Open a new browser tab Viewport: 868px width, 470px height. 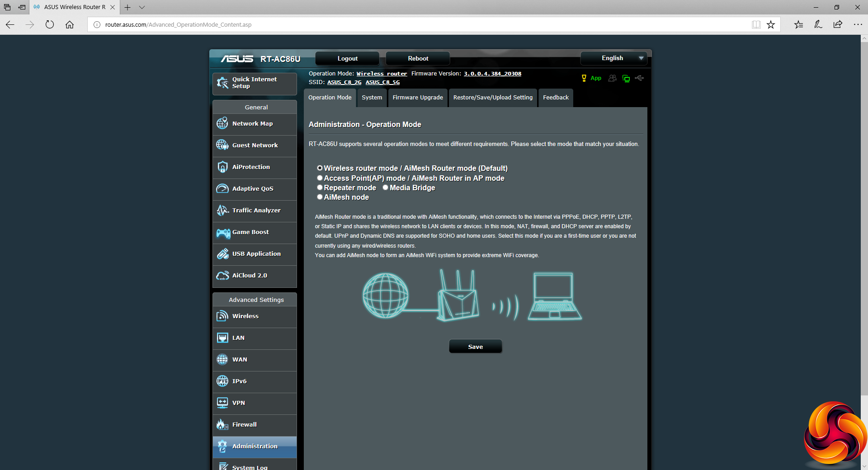[x=127, y=7]
